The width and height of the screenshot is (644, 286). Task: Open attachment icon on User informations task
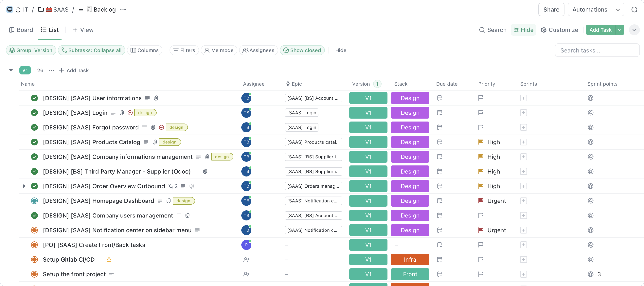click(x=156, y=98)
